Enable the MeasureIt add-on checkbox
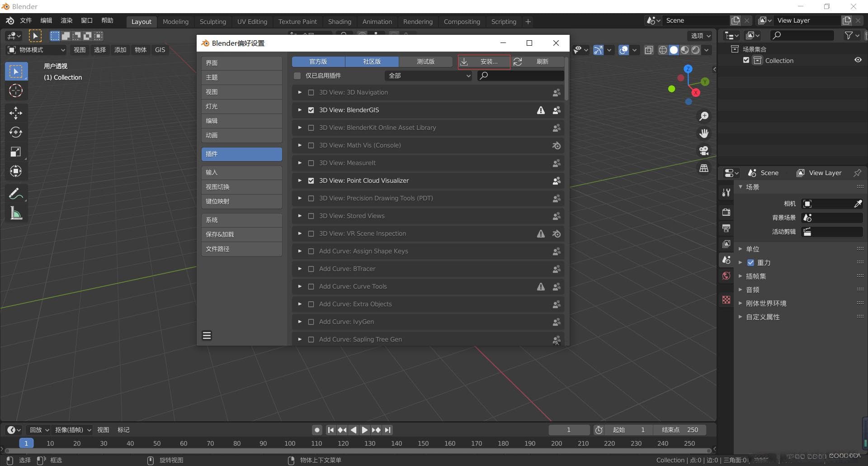Screen dimensions: 868x466 pos(311,163)
